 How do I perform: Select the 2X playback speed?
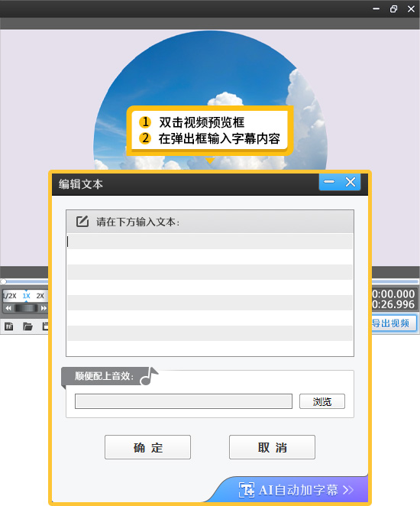pyautogui.click(x=40, y=296)
